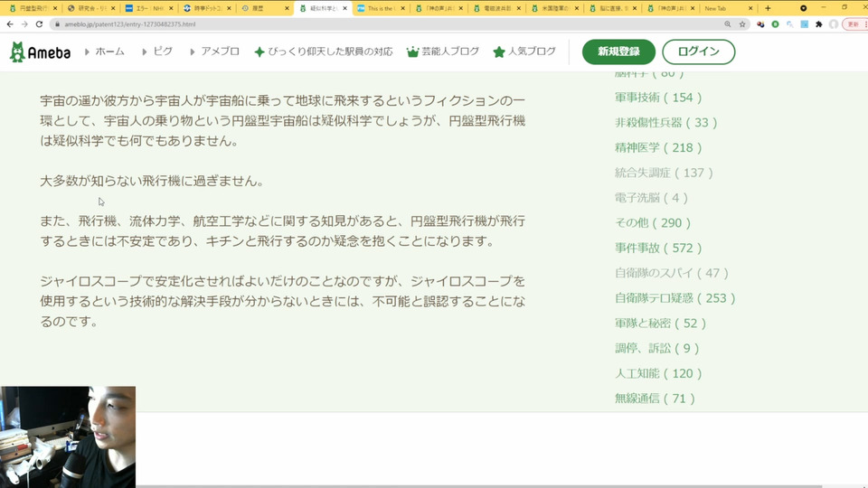
Task: Close the New Tab tab
Action: click(x=750, y=8)
